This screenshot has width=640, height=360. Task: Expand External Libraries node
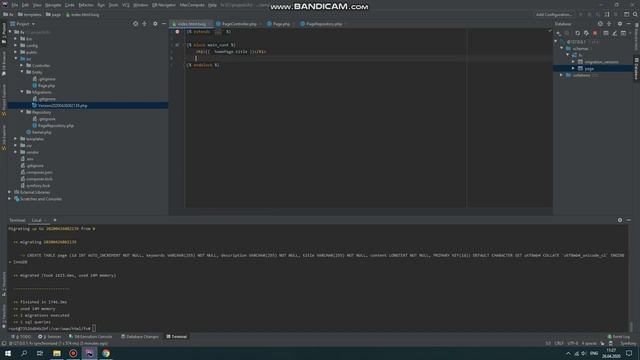click(x=10, y=192)
